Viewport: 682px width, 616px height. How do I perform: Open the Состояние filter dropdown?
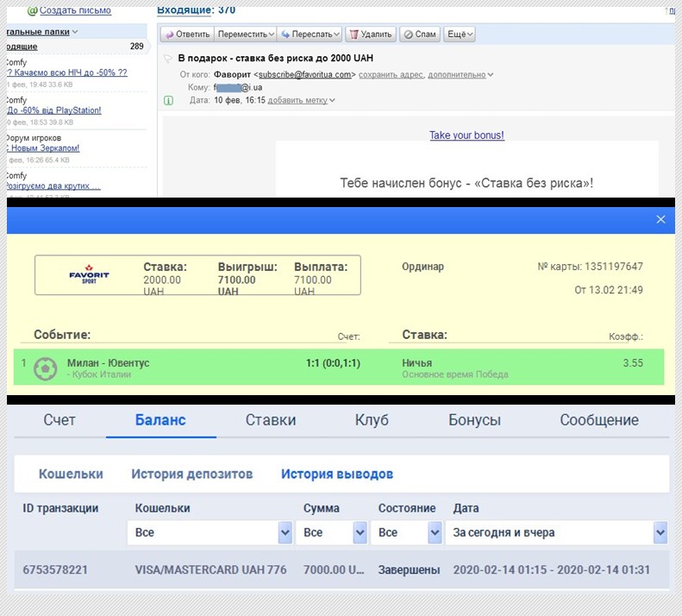406,532
